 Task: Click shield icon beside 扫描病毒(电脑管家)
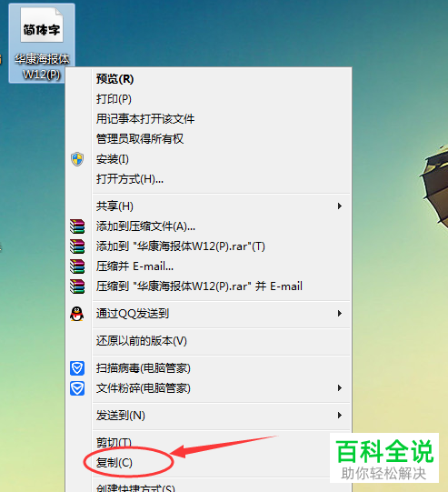pyautogui.click(x=77, y=368)
